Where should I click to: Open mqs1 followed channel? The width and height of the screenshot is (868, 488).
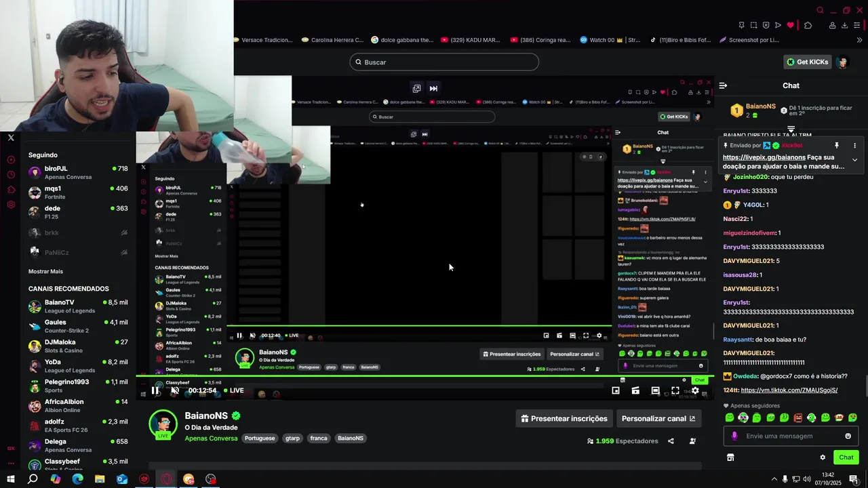pyautogui.click(x=78, y=192)
